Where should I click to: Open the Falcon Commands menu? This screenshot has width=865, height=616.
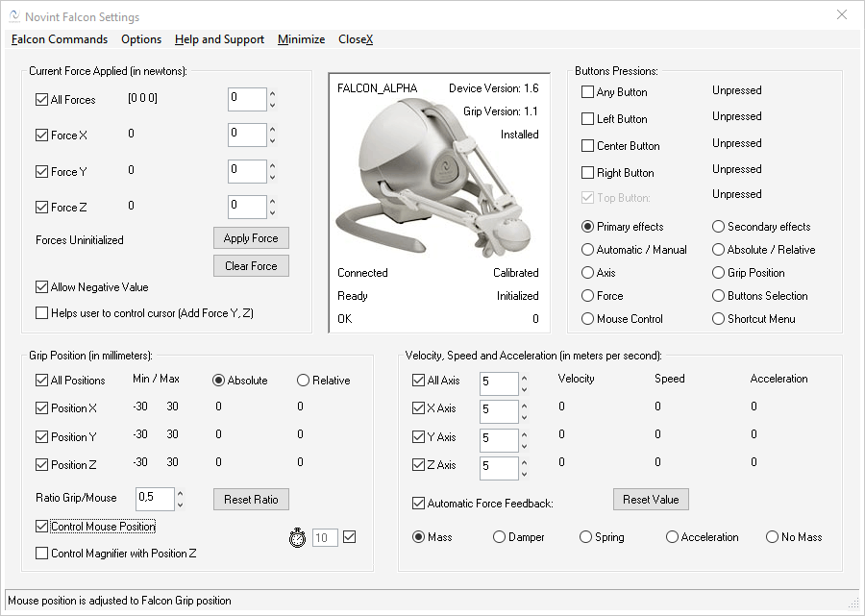(x=59, y=39)
